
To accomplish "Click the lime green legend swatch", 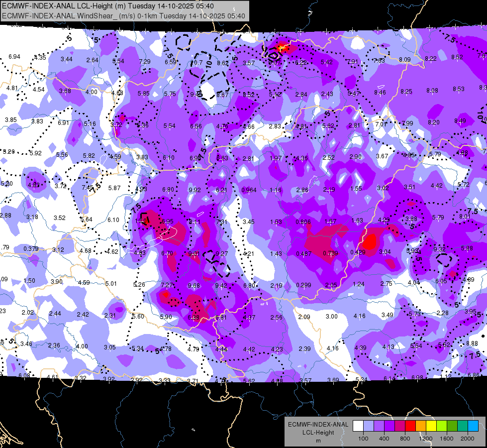I will [x=442, y=426].
